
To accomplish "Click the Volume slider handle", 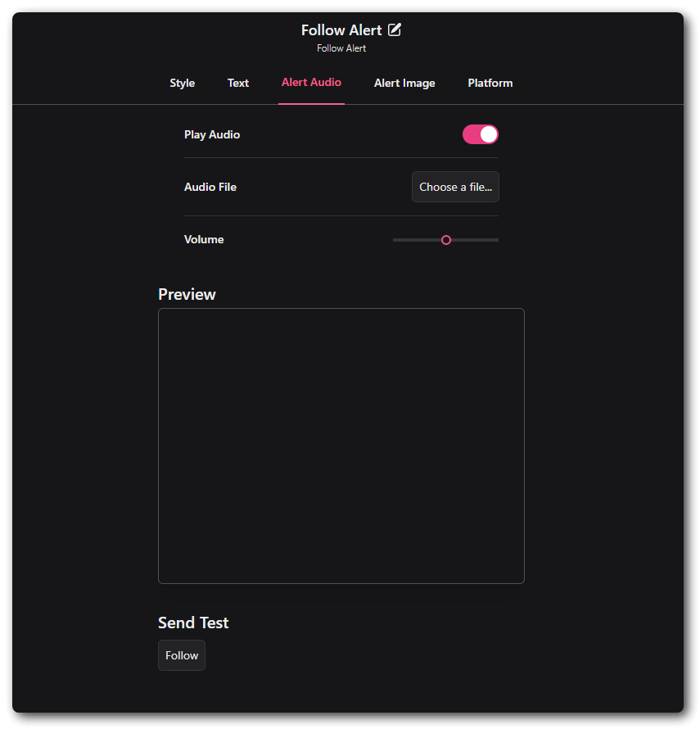I will click(x=445, y=239).
